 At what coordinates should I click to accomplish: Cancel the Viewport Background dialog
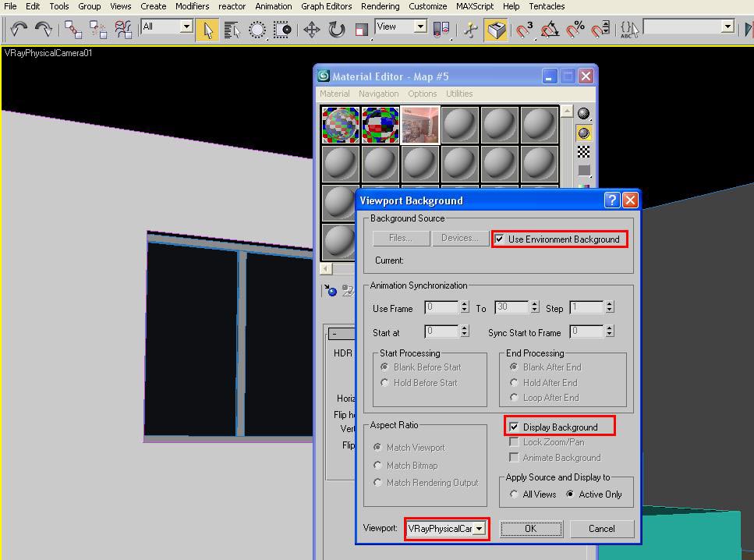[602, 529]
